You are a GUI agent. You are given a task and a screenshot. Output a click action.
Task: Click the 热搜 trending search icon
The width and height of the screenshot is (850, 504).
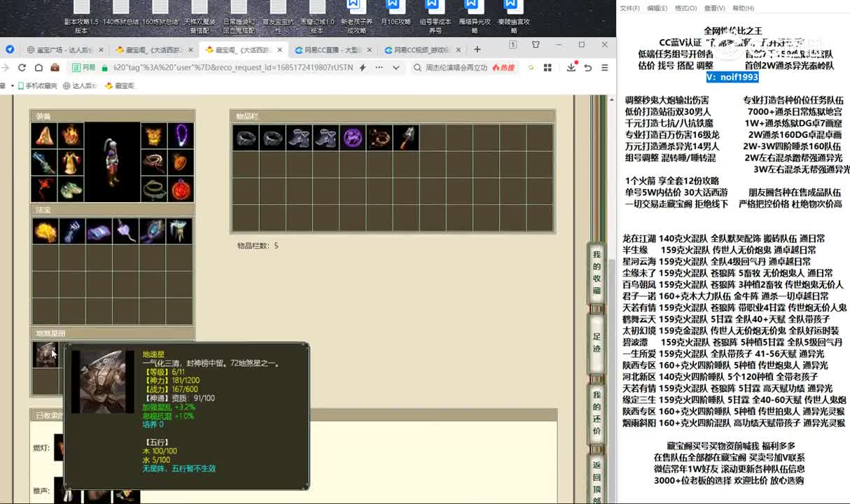503,67
